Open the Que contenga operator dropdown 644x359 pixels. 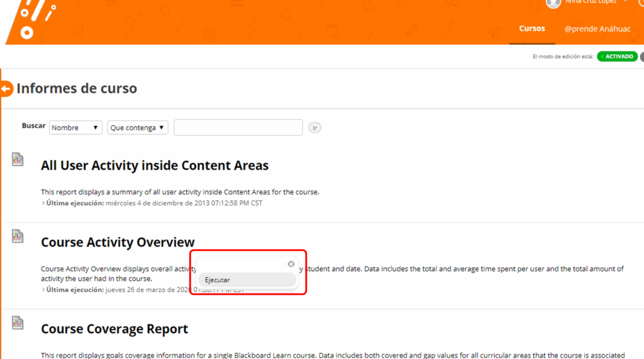pyautogui.click(x=138, y=128)
